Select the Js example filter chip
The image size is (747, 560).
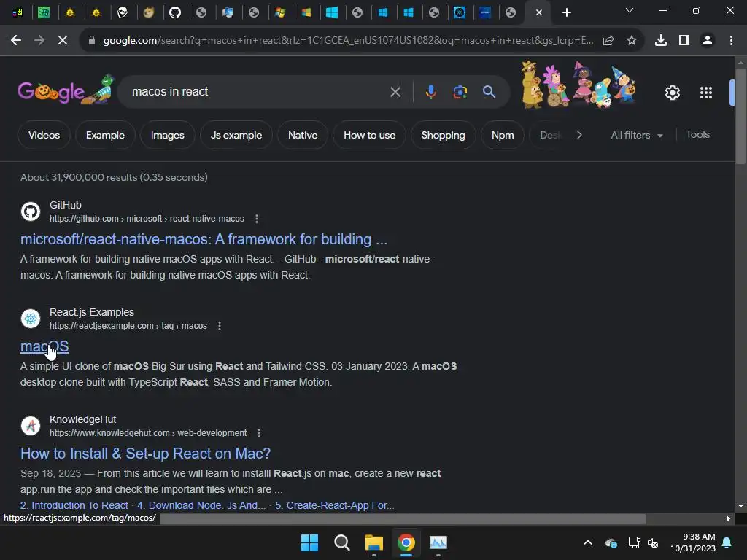pos(236,135)
